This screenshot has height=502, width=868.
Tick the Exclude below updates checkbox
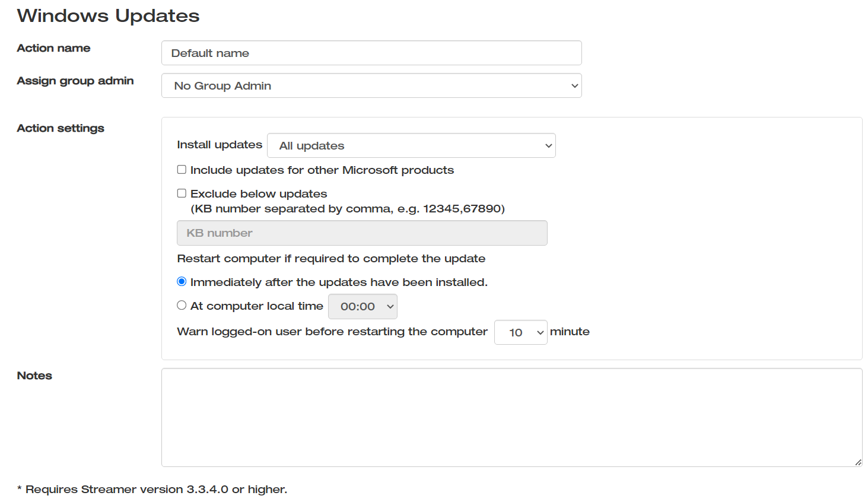pyautogui.click(x=182, y=193)
